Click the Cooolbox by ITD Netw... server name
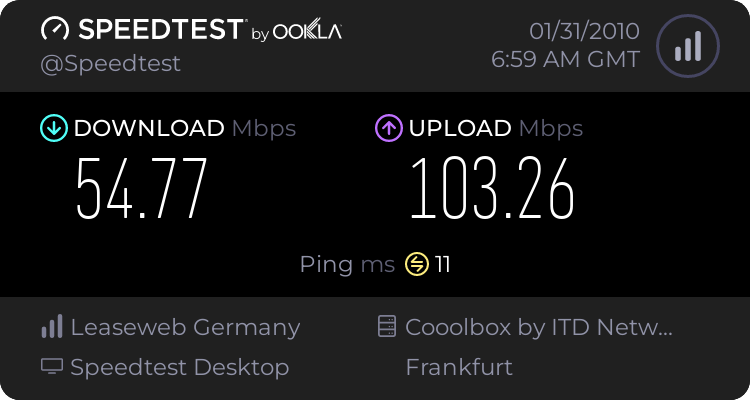Image resolution: width=750 pixels, height=400 pixels. pos(539,328)
